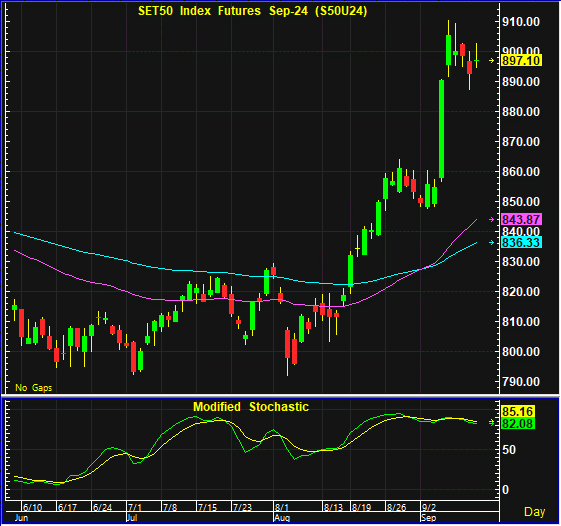Click the 8/1 date on time axis
The height and width of the screenshot is (526, 561).
coord(282,507)
